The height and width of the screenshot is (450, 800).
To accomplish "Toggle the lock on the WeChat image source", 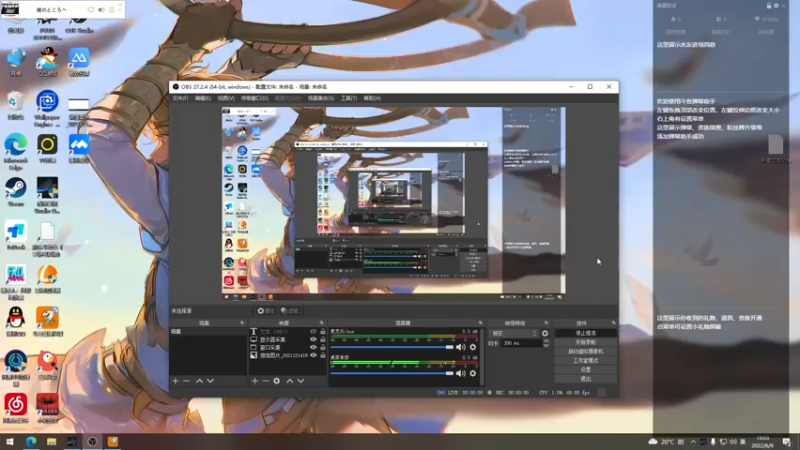I will (322, 355).
